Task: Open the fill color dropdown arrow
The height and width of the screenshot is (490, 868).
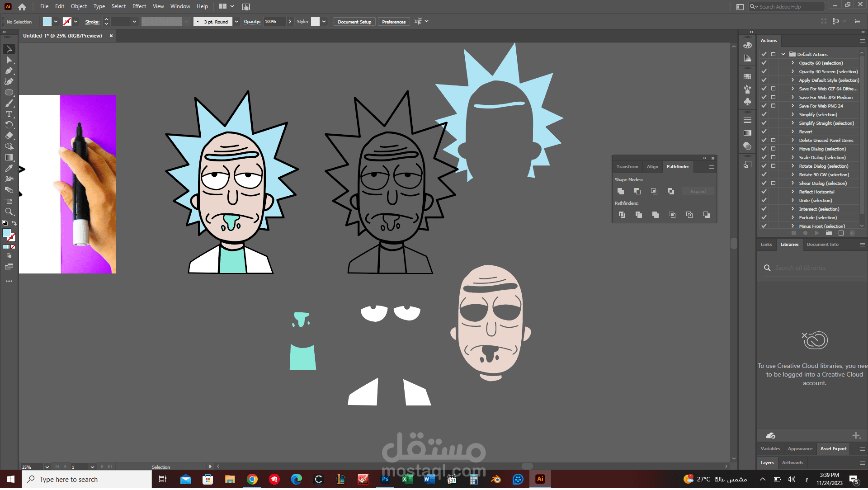Action: tap(56, 22)
